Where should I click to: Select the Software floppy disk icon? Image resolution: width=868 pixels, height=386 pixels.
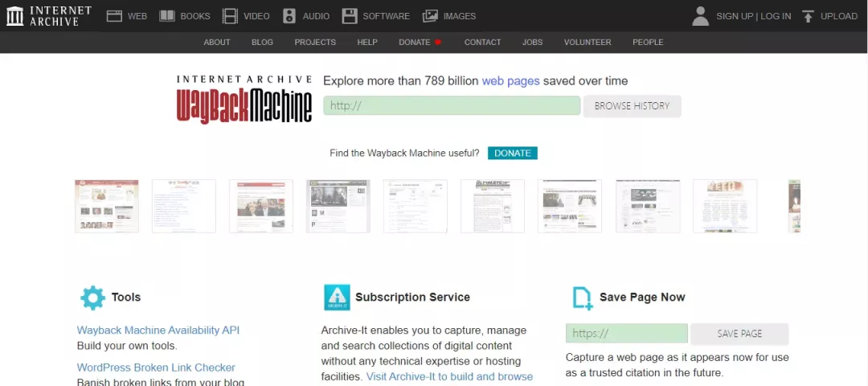pos(350,16)
